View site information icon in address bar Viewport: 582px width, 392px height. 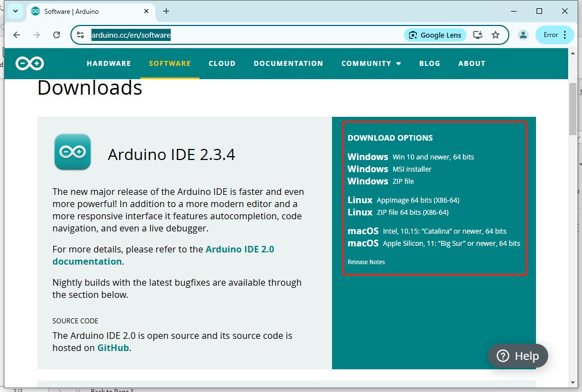(80, 35)
